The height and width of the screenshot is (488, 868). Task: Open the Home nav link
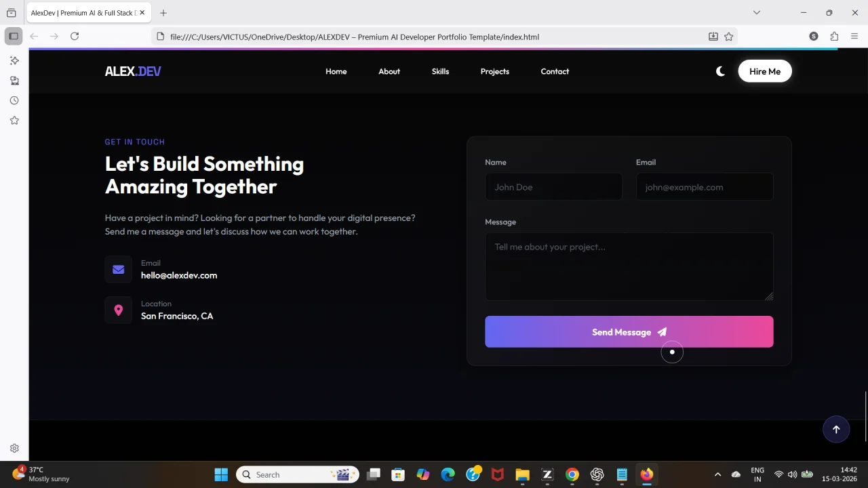tap(336, 71)
